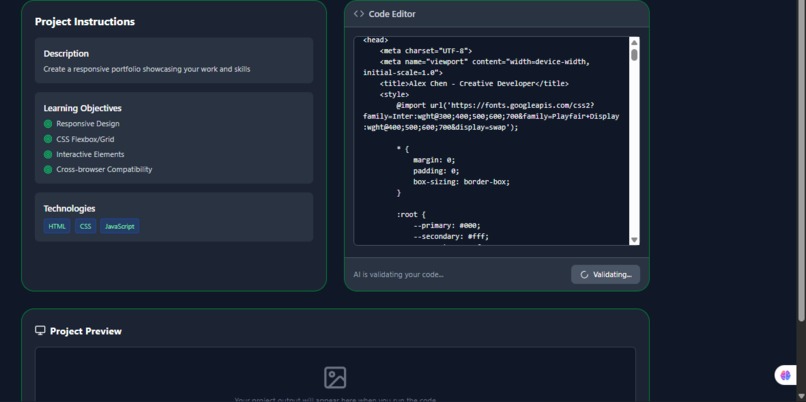Click the monitor icon beside Project Preview
Viewport: 806px width, 402px height.
click(x=40, y=331)
